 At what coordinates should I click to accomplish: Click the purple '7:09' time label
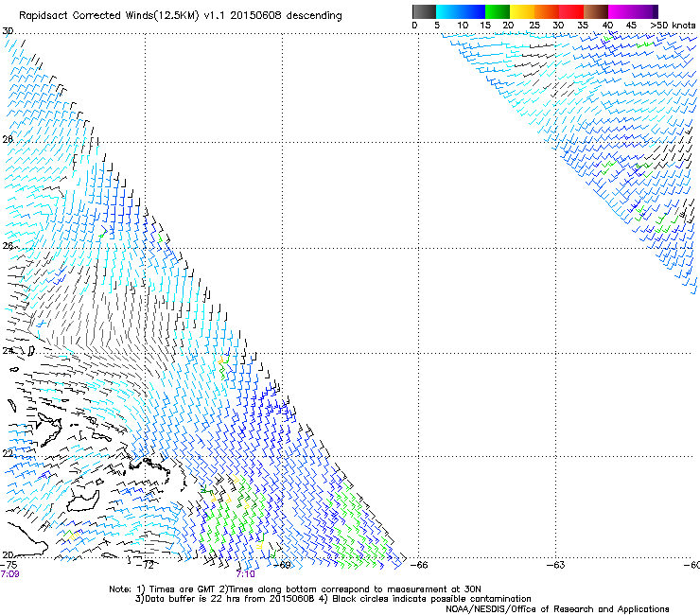9,574
